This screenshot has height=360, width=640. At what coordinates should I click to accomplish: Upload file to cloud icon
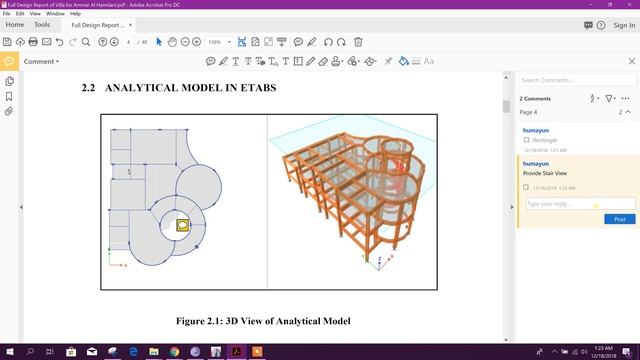[x=20, y=42]
